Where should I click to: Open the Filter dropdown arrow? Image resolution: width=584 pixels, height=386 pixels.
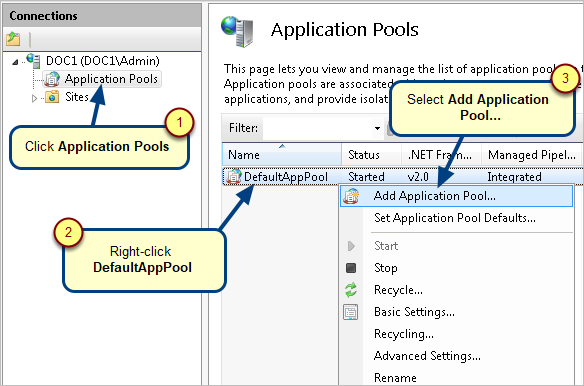377,128
